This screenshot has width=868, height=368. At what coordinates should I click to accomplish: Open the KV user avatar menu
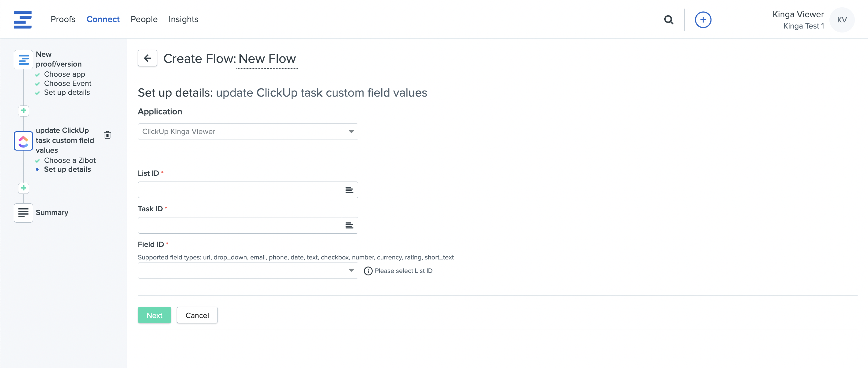pos(841,20)
